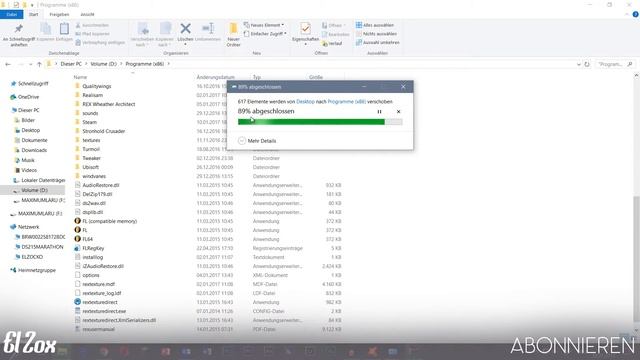Select Stronghold Crusader folder
Screen dimensions: 640x360
(x=100, y=131)
